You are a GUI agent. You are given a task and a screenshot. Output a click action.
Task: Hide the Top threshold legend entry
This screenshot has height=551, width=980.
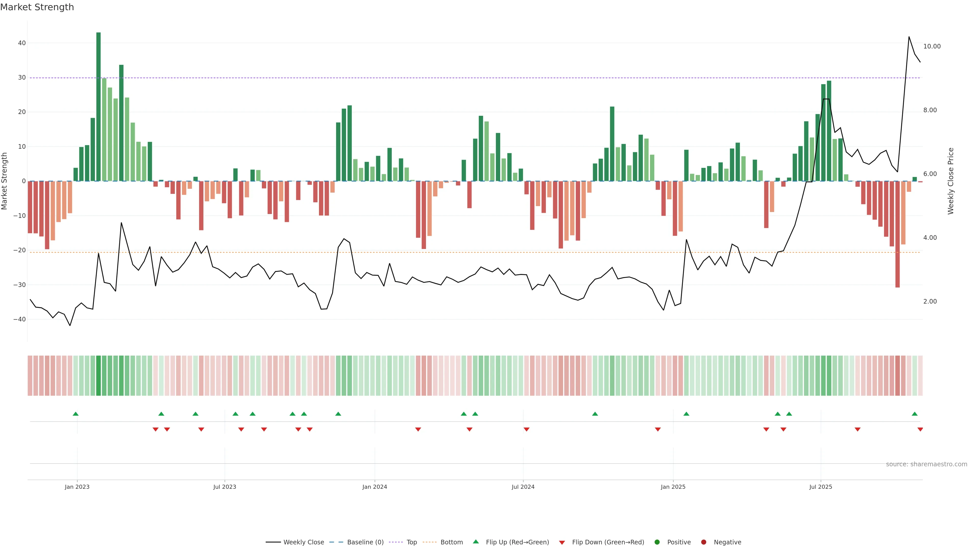(x=411, y=542)
